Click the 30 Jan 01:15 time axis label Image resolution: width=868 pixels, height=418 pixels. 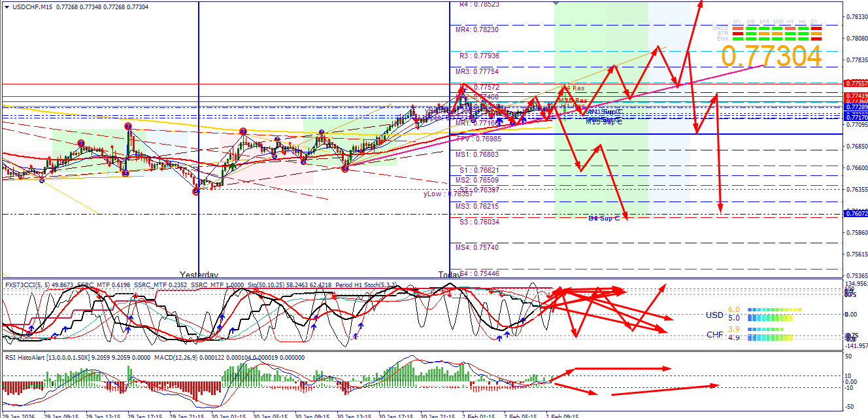click(x=228, y=415)
